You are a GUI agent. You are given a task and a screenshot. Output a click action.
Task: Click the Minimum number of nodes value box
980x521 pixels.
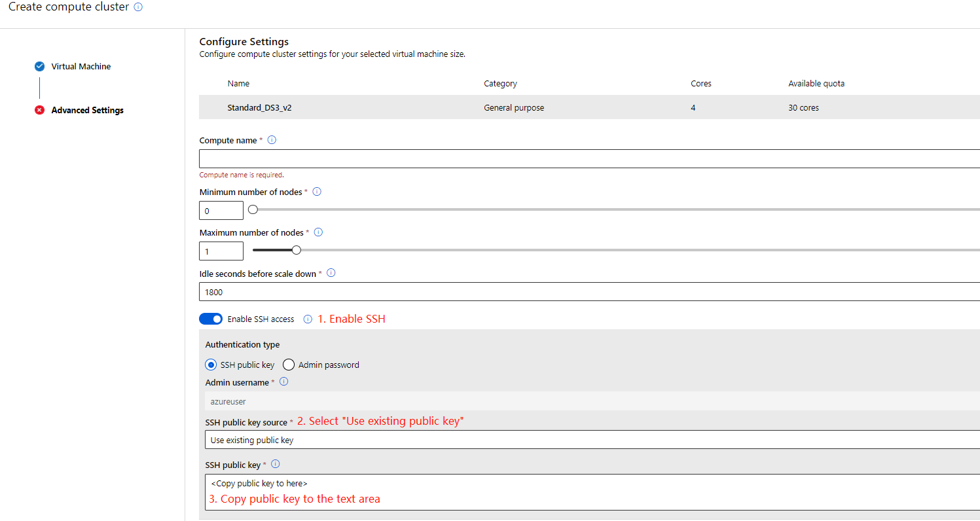click(x=221, y=211)
